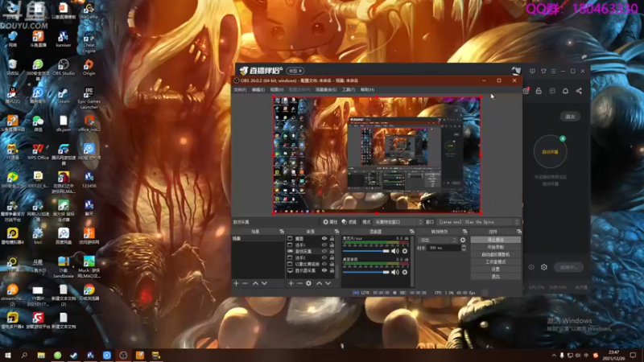This screenshot has width=644, height=362.
Task: Remove selected source with minus icon
Action: click(x=299, y=283)
